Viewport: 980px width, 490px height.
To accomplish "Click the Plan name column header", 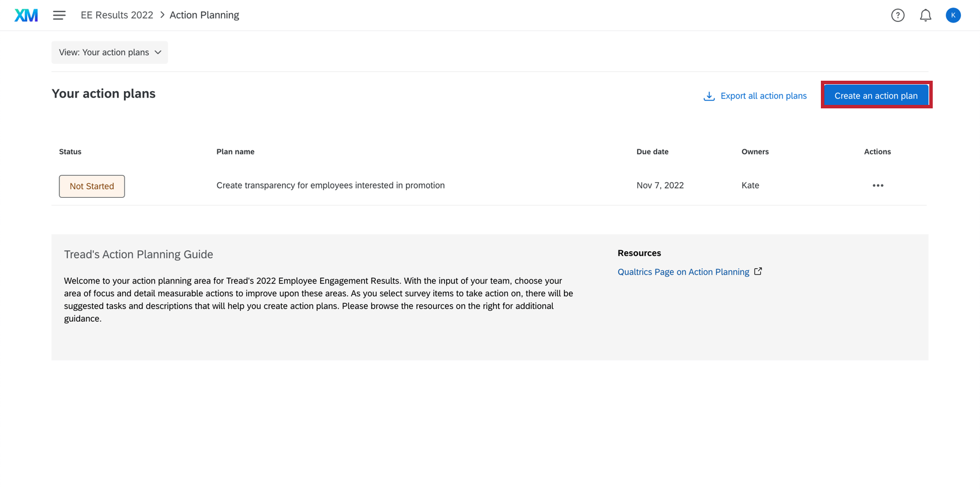I will coord(235,152).
